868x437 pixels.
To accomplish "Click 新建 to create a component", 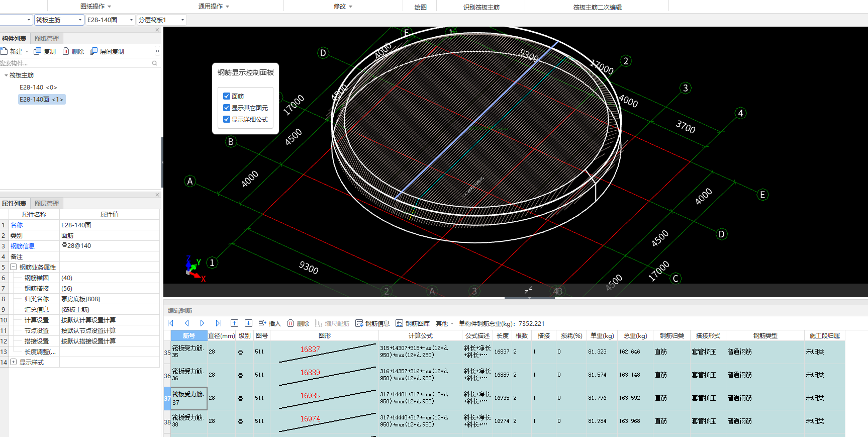I will (x=12, y=51).
